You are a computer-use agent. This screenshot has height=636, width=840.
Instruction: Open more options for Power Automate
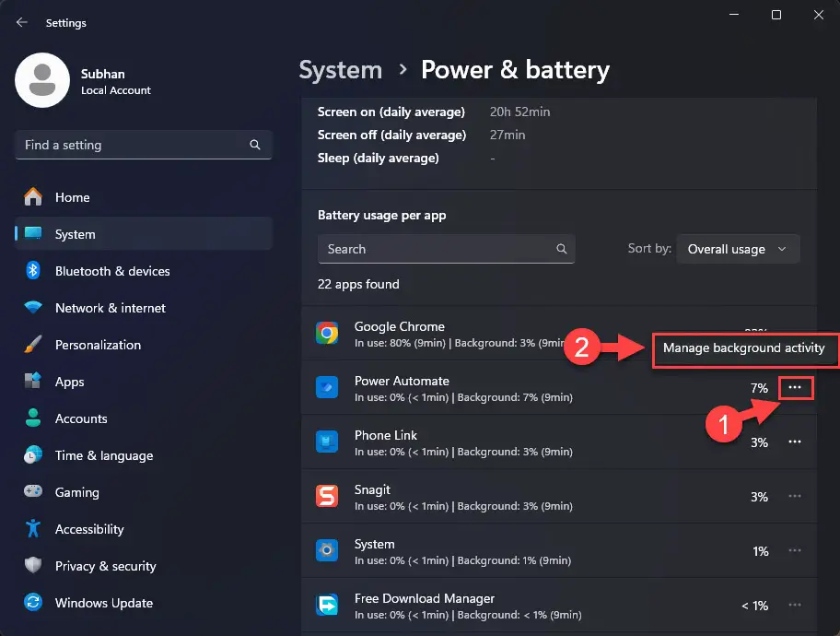(795, 388)
